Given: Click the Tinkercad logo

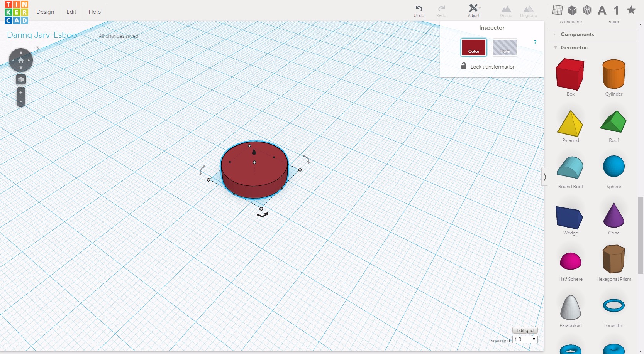Looking at the screenshot, I should click(17, 12).
